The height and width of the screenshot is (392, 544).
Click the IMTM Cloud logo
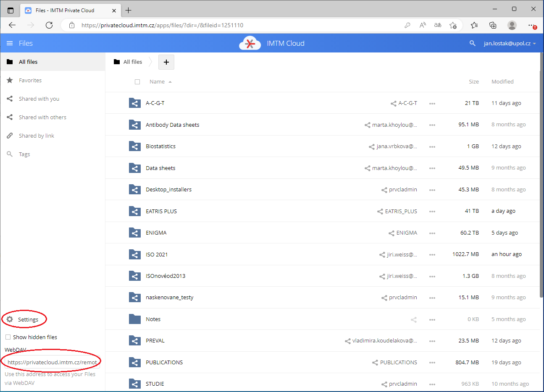tap(250, 43)
